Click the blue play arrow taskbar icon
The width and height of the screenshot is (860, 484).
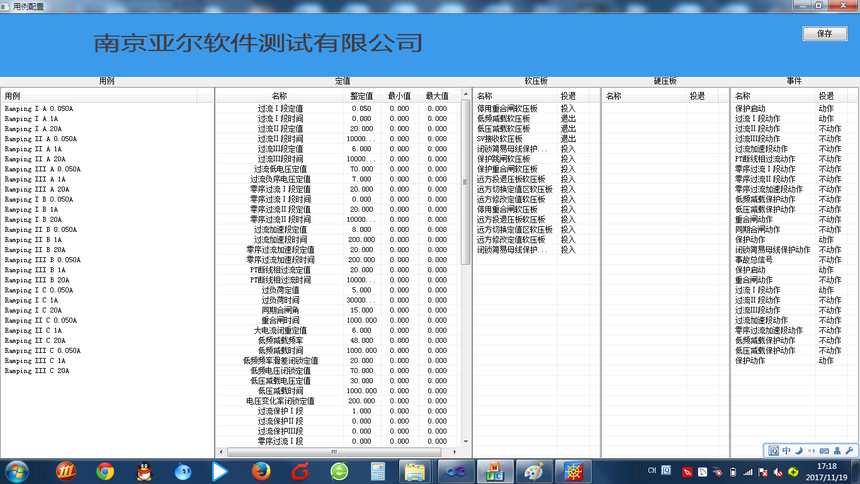point(220,470)
